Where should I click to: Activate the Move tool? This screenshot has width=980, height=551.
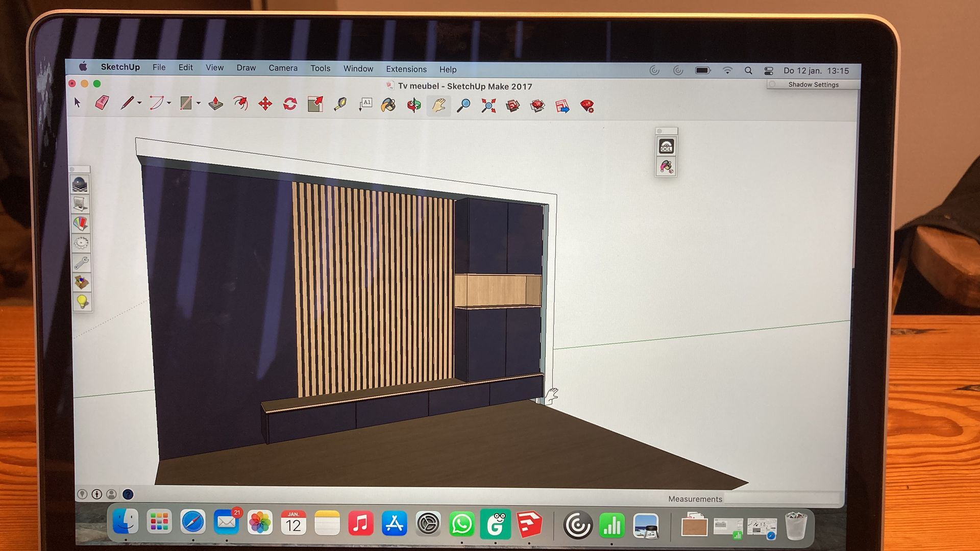[265, 104]
